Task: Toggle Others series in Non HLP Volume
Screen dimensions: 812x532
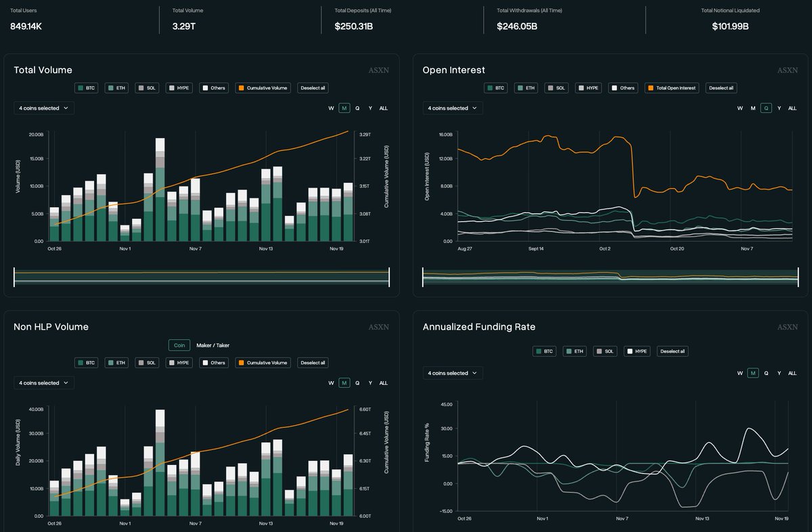Action: pyautogui.click(x=213, y=363)
